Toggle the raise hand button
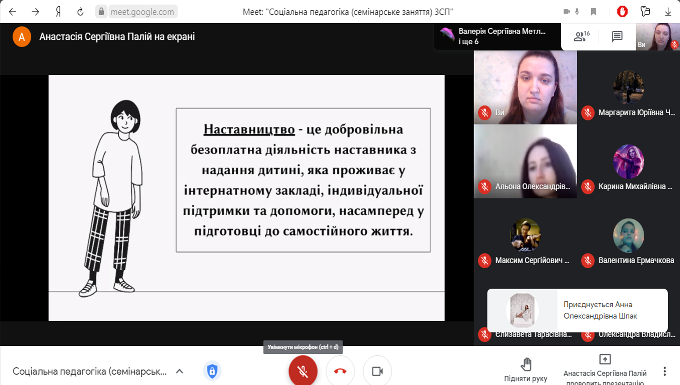This screenshot has height=385, width=680. tap(526, 370)
